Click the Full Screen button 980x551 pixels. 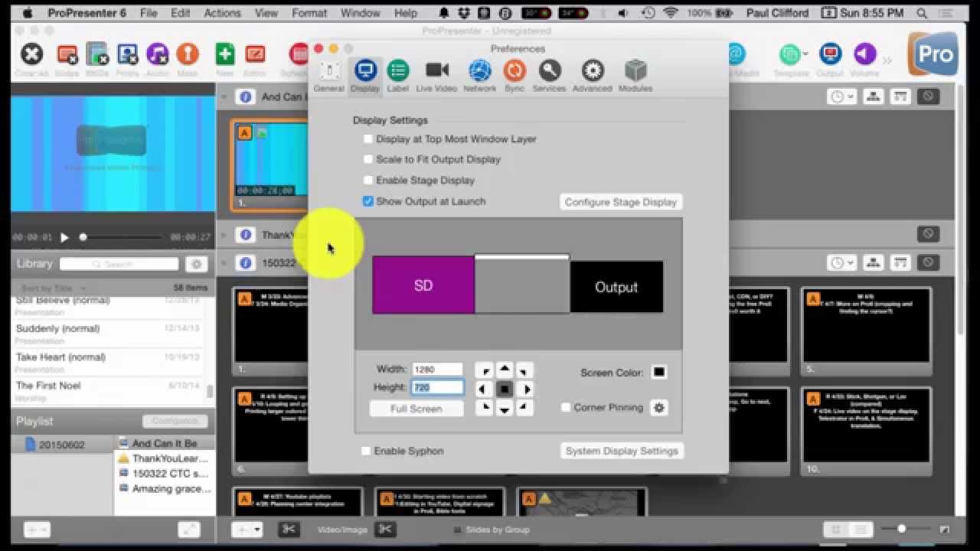tap(416, 409)
